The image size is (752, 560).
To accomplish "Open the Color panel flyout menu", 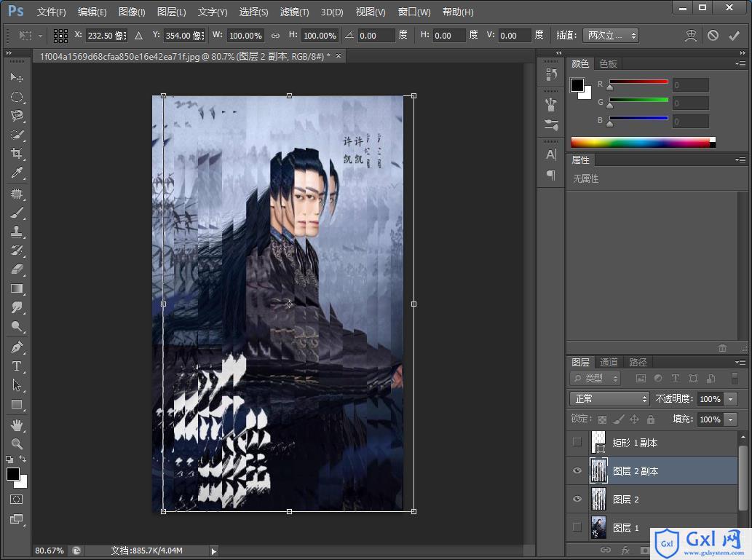I will [x=740, y=64].
